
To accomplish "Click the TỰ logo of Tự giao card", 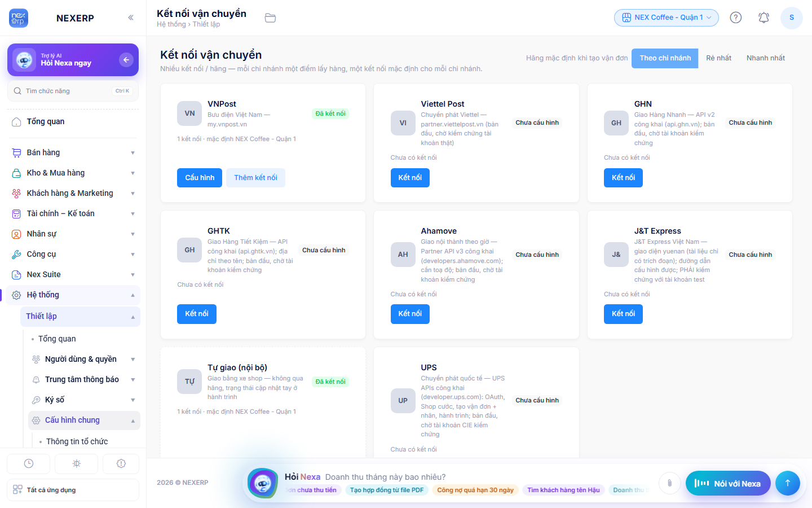I will (x=190, y=382).
